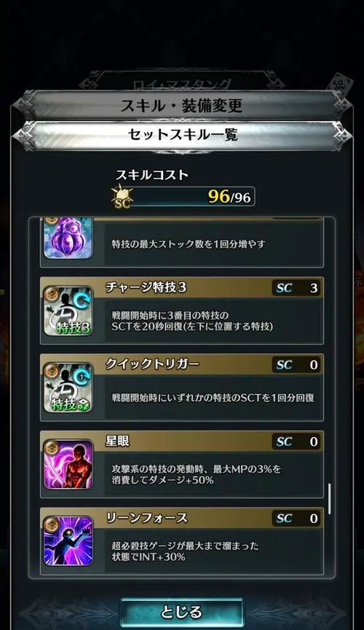The height and width of the screenshot is (630, 364).
Task: Click the 特技の最大ストック数 description text
Action: click(189, 244)
